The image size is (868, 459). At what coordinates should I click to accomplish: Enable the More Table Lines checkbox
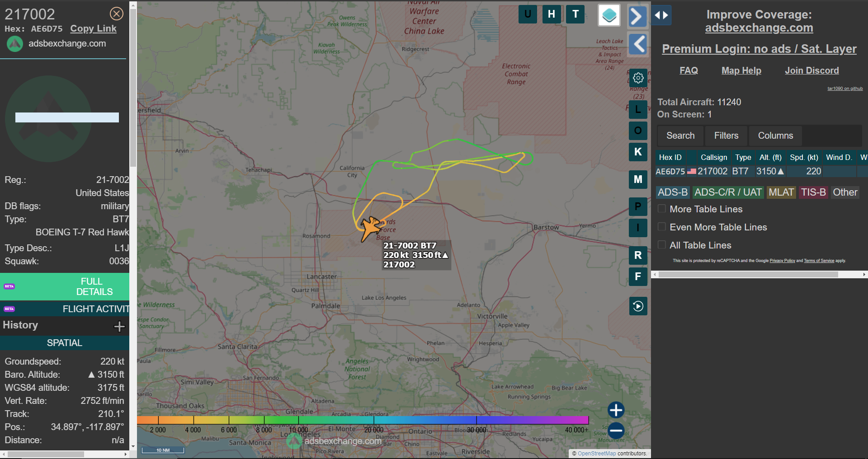662,209
